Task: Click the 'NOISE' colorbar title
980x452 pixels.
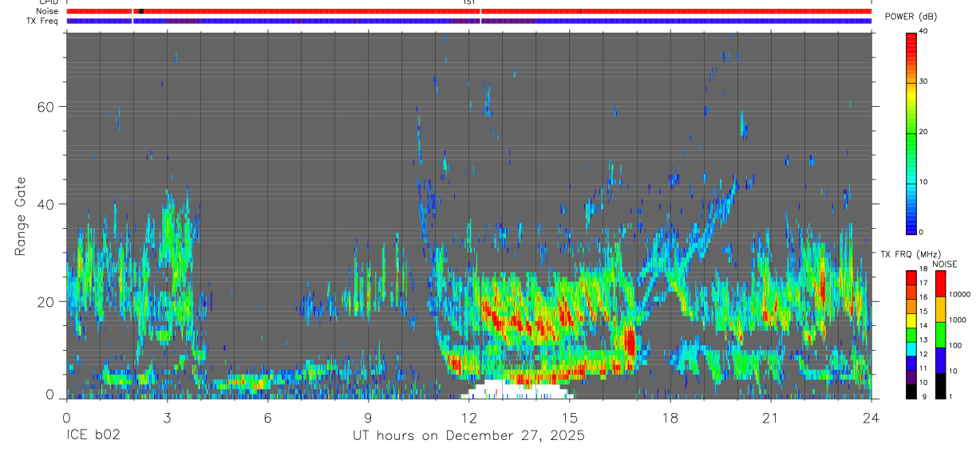Action: pyautogui.click(x=944, y=264)
